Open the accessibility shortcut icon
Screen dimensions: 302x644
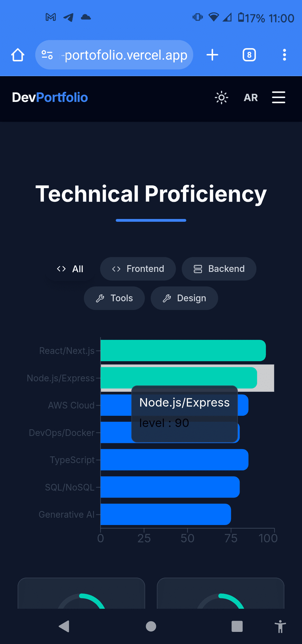280,626
